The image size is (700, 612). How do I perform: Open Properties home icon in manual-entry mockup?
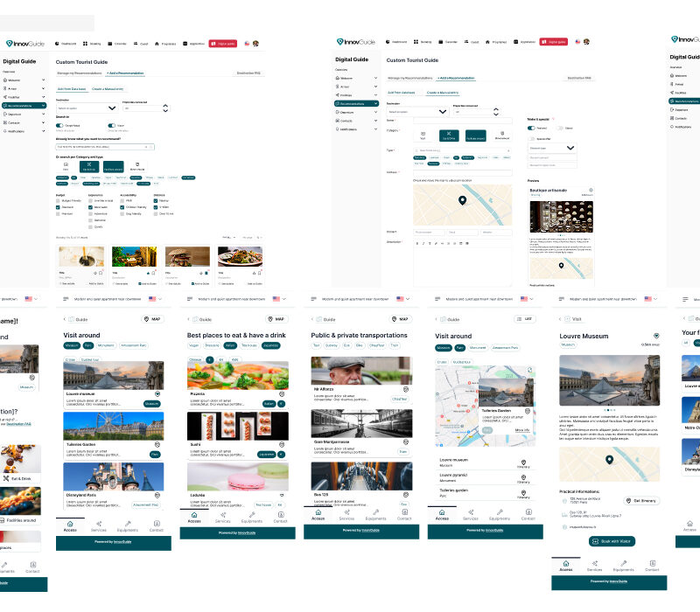(x=487, y=42)
